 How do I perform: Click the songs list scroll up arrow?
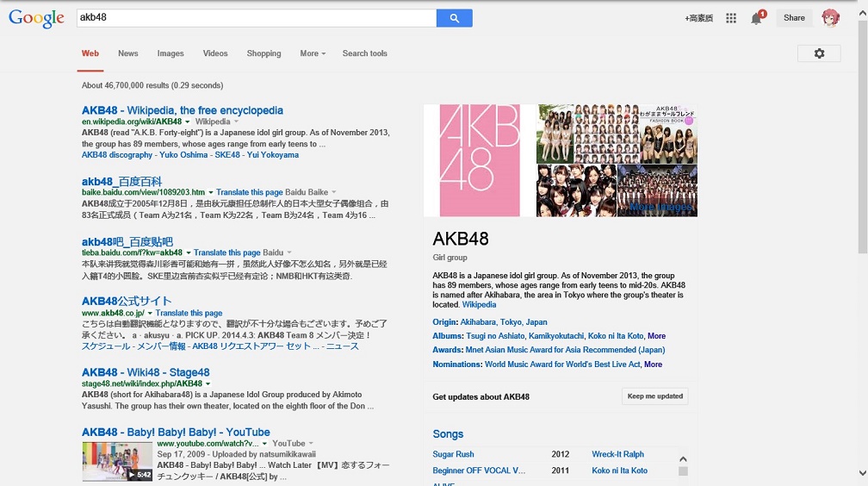point(683,458)
